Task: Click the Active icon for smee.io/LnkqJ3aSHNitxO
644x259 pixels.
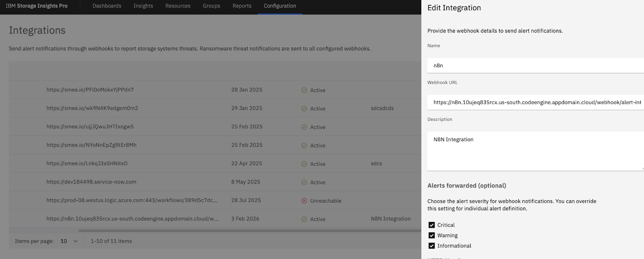Action: click(x=304, y=164)
